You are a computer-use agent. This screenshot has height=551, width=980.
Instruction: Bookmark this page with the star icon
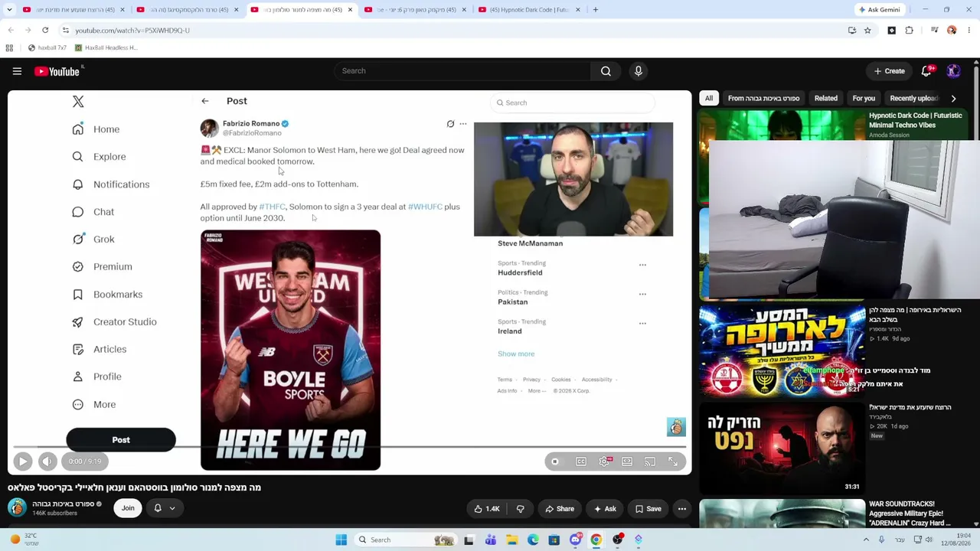(867, 31)
